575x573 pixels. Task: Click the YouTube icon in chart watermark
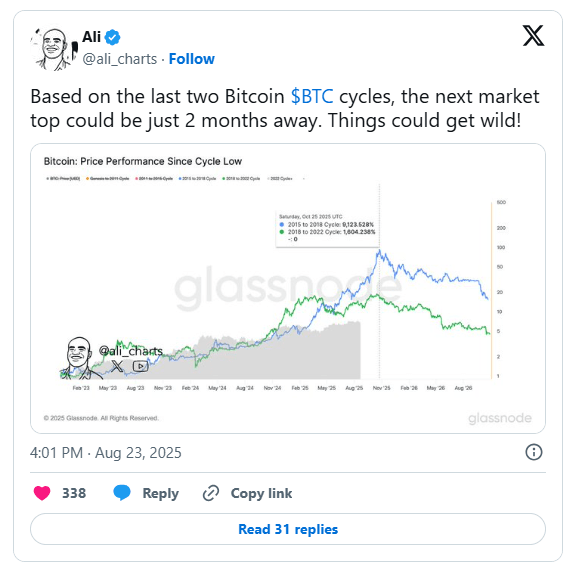coord(140,366)
